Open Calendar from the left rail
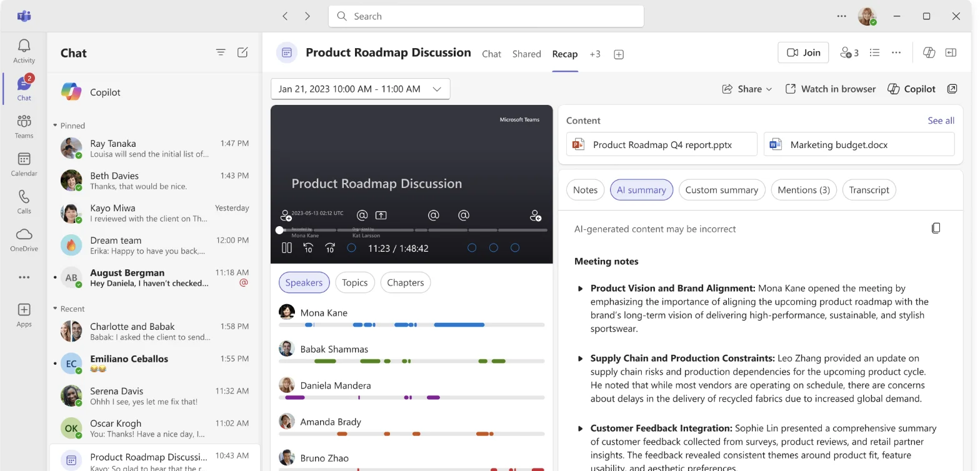This screenshot has width=980, height=471. [24, 164]
